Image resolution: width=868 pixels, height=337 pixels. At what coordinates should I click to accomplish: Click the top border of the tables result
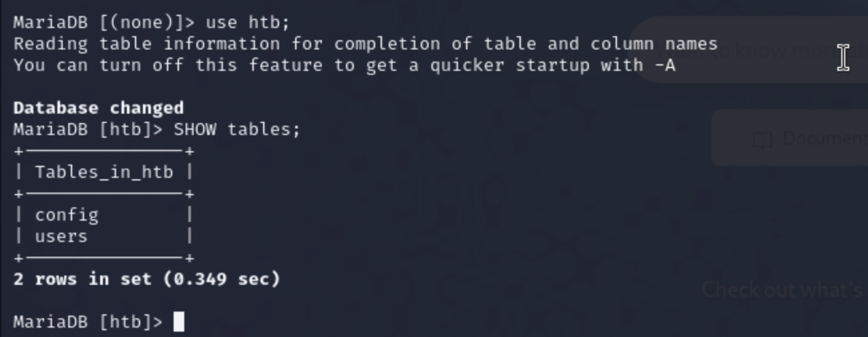104,151
